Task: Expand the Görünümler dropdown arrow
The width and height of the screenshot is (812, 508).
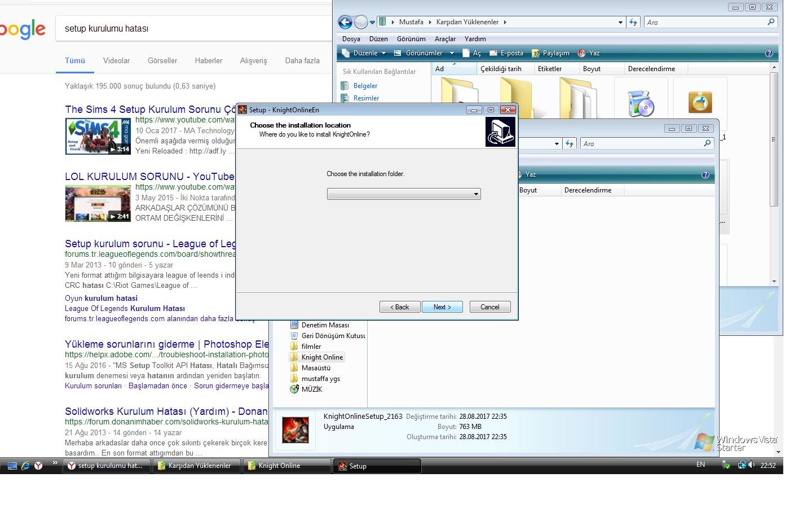Action: coord(452,53)
